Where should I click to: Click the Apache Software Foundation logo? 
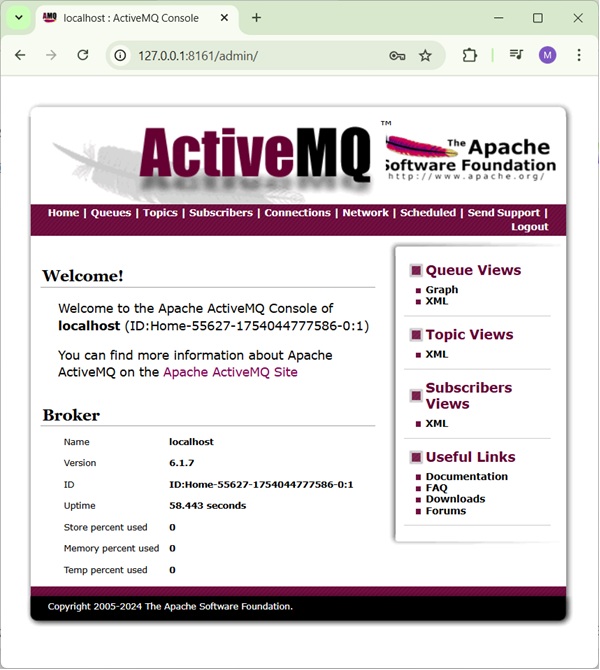pyautogui.click(x=470, y=158)
